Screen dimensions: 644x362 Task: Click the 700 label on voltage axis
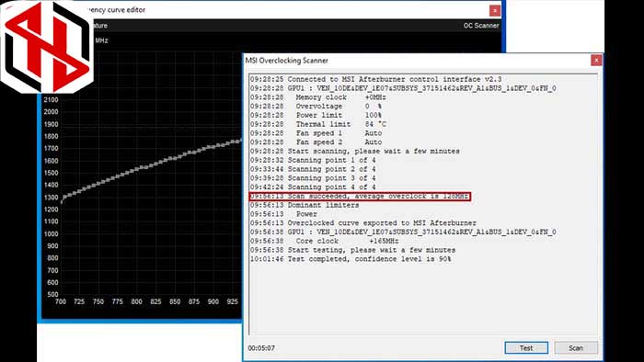[x=61, y=301]
